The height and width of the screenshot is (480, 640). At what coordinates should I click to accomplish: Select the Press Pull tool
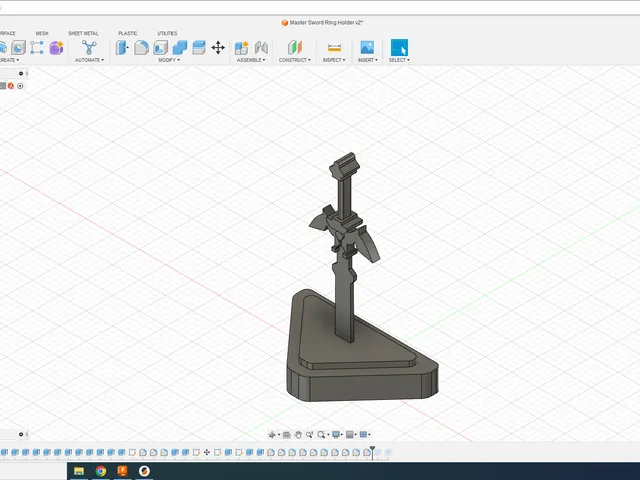coord(122,48)
